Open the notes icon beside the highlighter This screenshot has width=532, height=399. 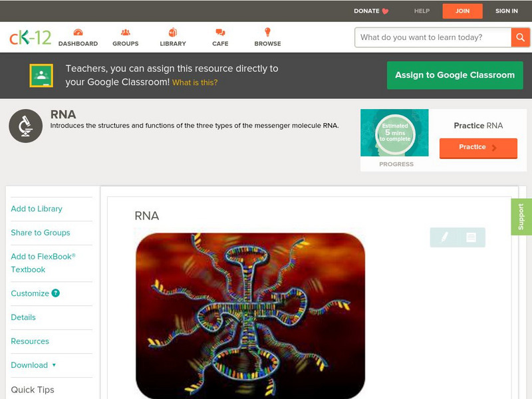click(471, 237)
